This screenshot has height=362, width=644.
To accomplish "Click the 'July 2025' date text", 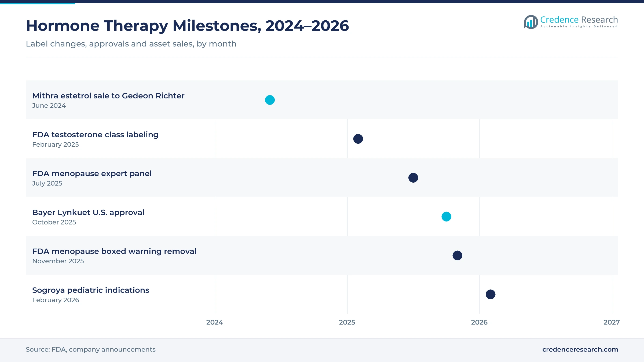I will click(x=47, y=183).
